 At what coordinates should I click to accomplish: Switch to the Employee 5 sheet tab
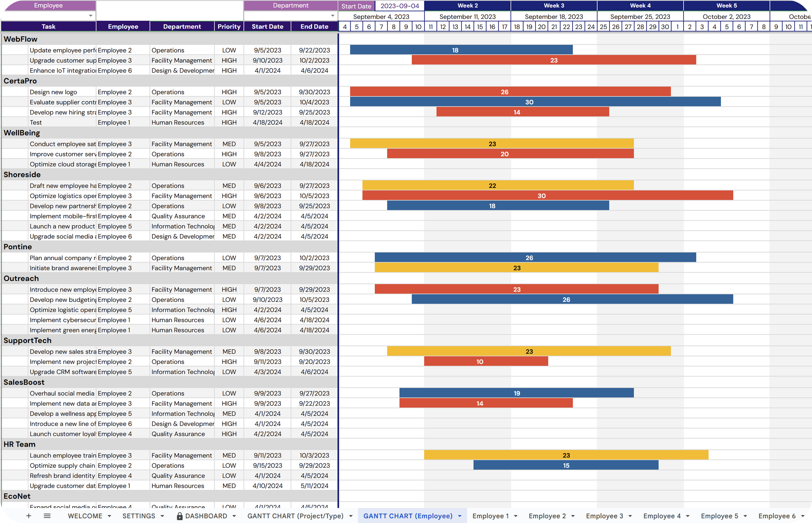(719, 516)
